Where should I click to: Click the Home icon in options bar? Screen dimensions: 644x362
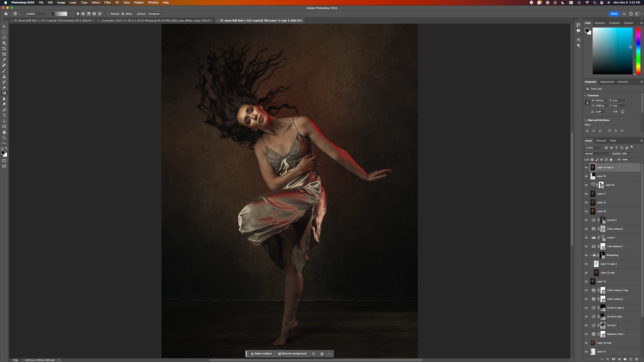pos(6,14)
